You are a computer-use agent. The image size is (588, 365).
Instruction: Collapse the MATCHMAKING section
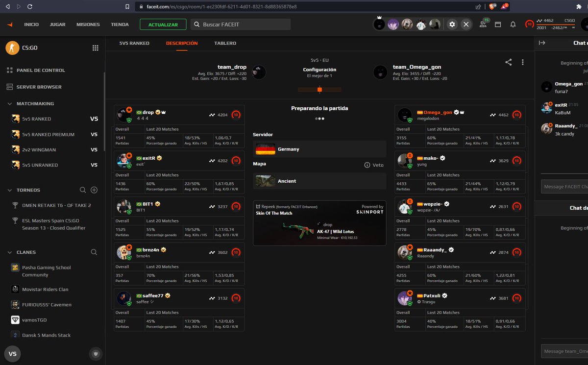10,104
